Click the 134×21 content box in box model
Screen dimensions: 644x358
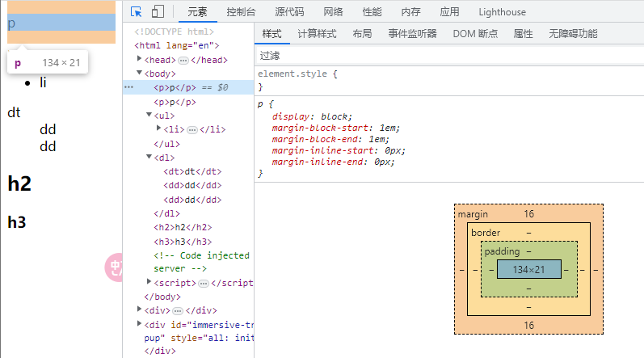pyautogui.click(x=528, y=269)
